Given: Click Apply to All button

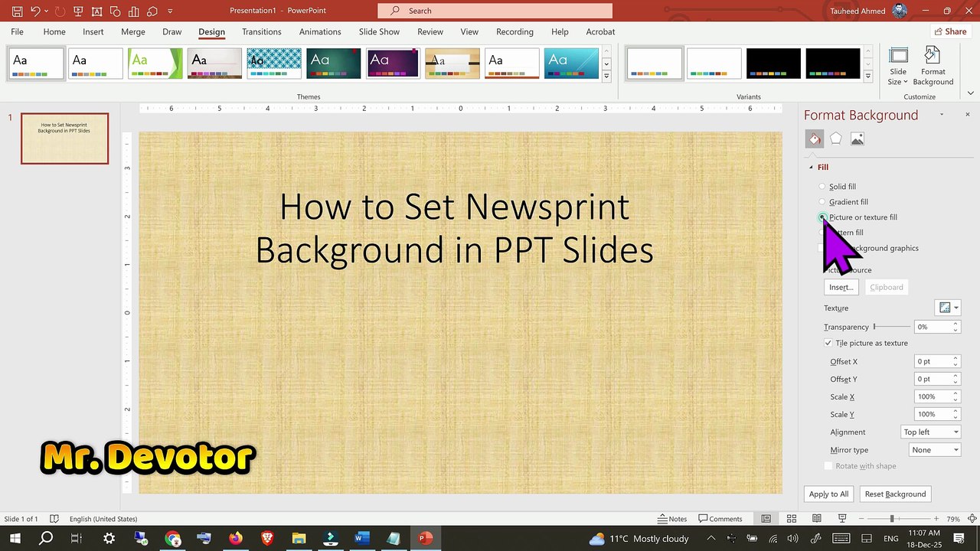Looking at the screenshot, I should tap(828, 494).
